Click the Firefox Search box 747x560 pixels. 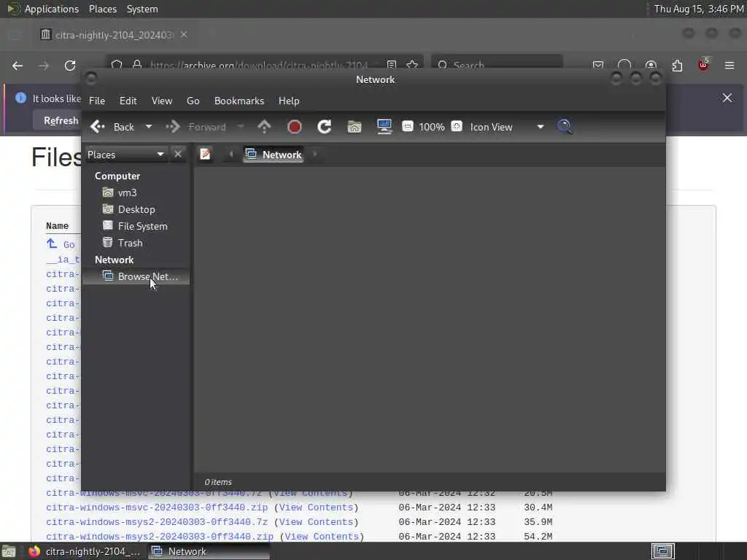point(498,64)
